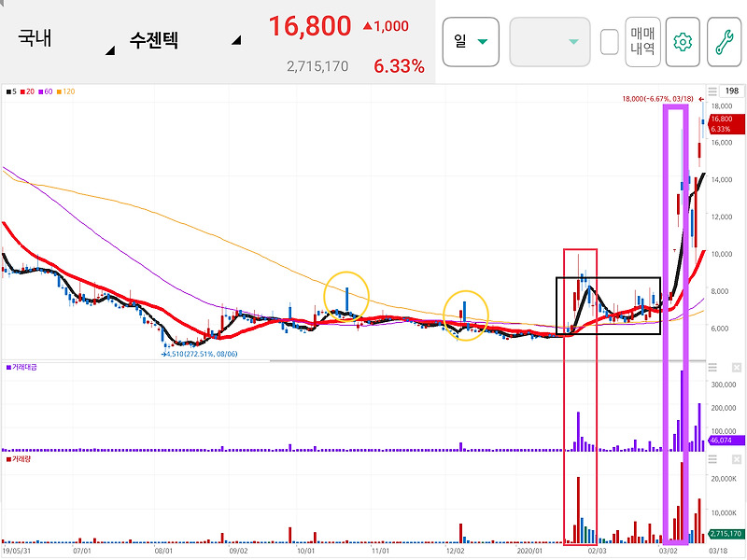Viewport: 747px width, 560px height.
Task: Select the 120-day moving average legend
Action: click(x=65, y=91)
